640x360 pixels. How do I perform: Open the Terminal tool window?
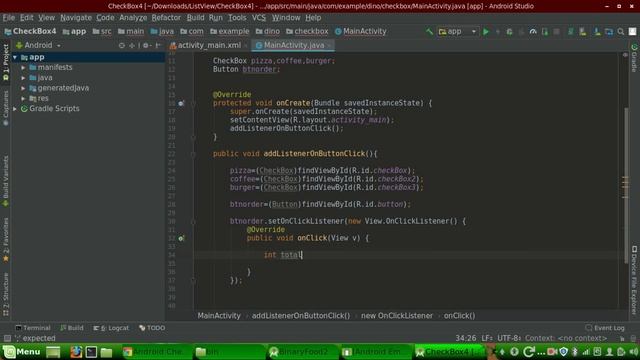pos(33,328)
